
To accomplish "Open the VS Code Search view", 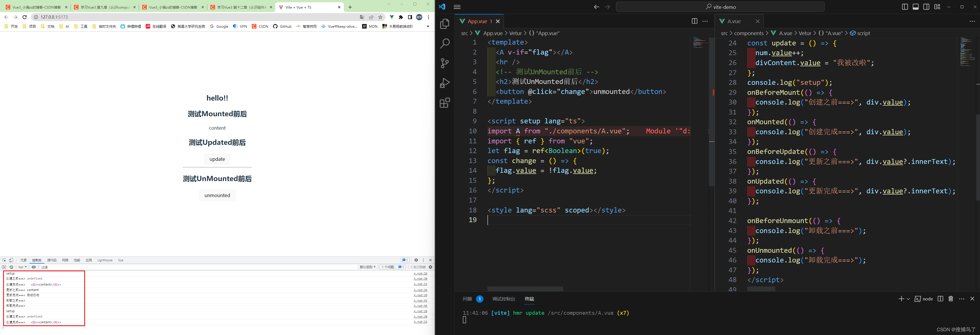I will coord(445,43).
